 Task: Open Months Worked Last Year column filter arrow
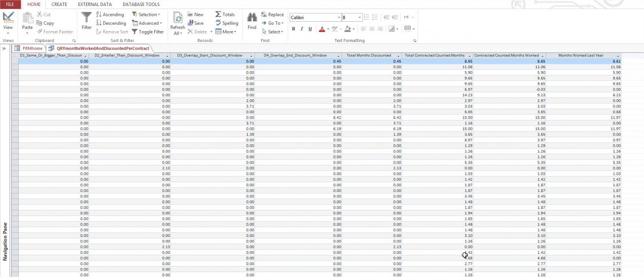(618, 56)
